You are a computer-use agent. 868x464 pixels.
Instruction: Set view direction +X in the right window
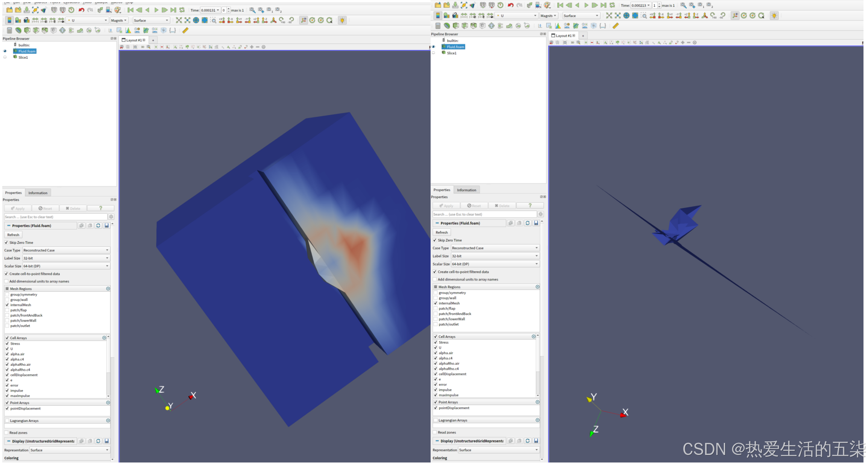tap(652, 15)
